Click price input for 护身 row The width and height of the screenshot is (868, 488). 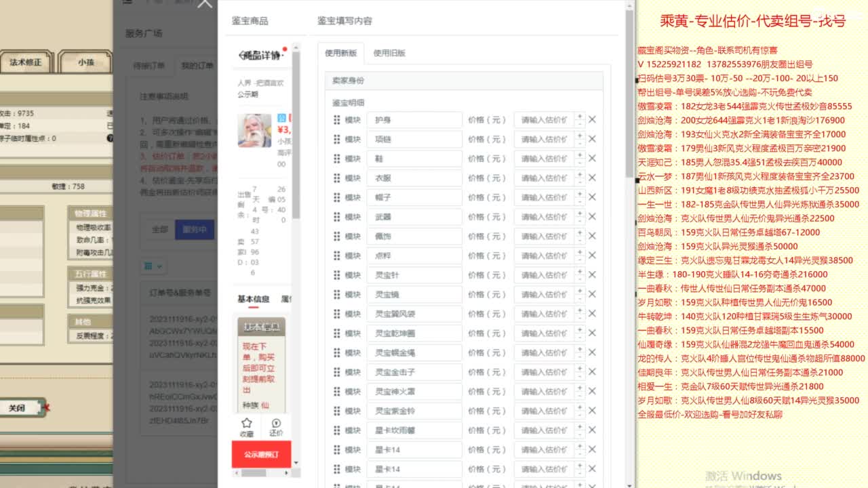tap(544, 120)
